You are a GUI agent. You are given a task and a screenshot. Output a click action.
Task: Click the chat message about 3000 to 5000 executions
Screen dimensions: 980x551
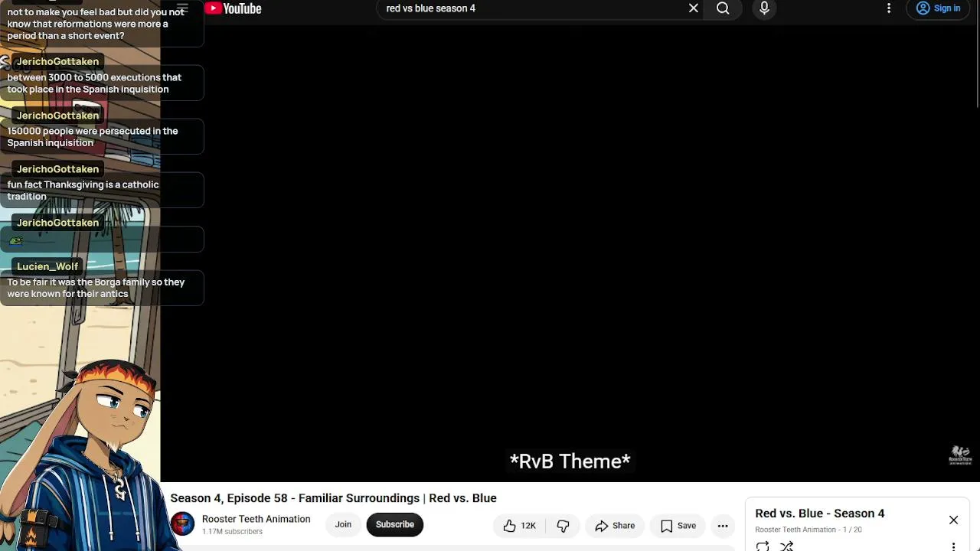coord(94,83)
